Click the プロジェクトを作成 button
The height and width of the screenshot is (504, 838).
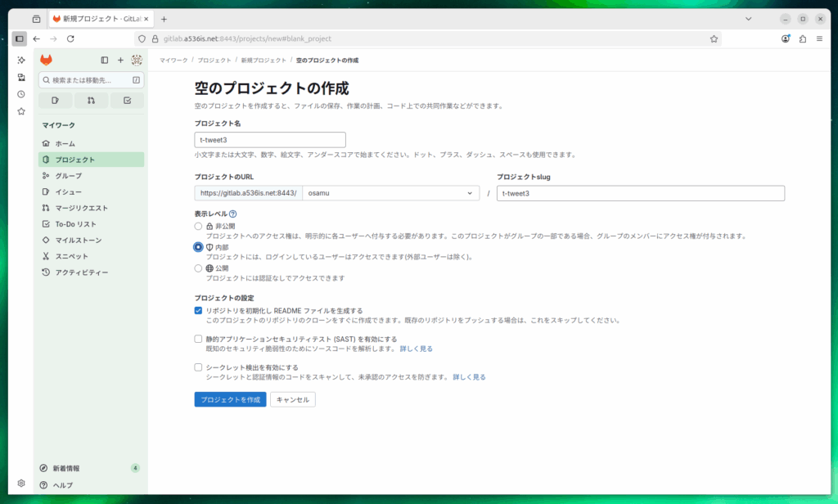point(230,399)
